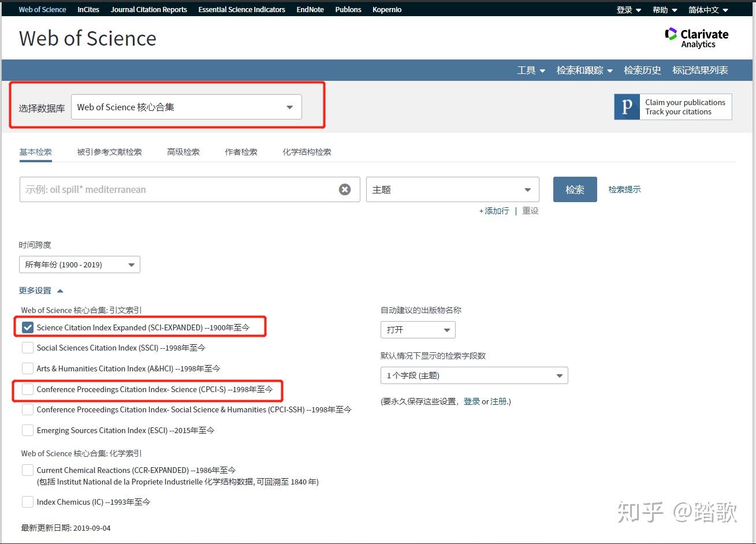Viewport: 756px width, 544px height.
Task: Switch to the 作者检索 tab
Action: [x=240, y=151]
